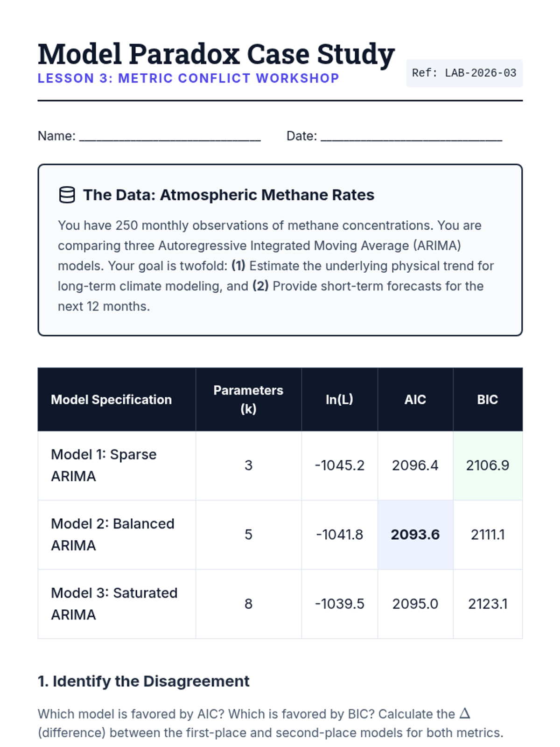Click the Model 3: Saturated ARIMA row label
Viewport: 560px width, 747px height.
tap(114, 604)
